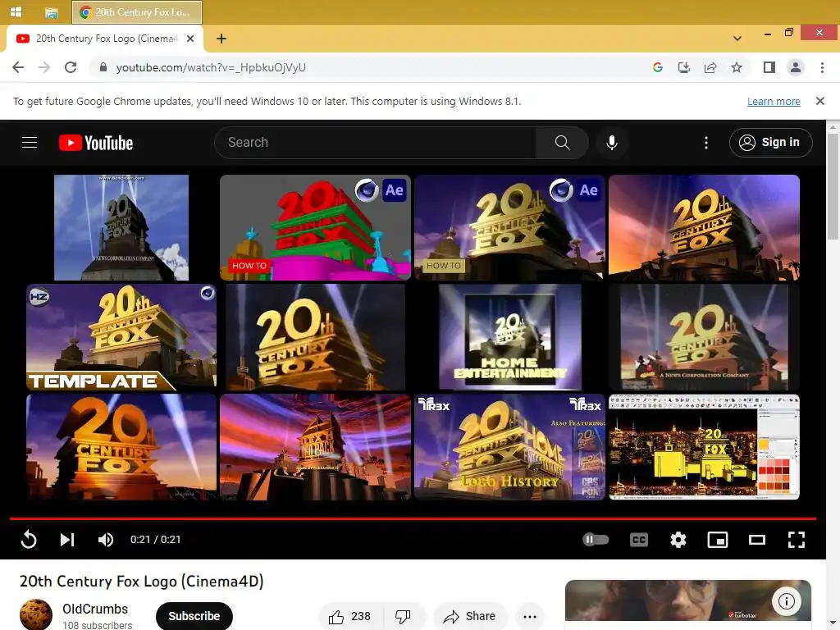Install app icon in address bar
This screenshot has width=840, height=630.
pos(683,67)
